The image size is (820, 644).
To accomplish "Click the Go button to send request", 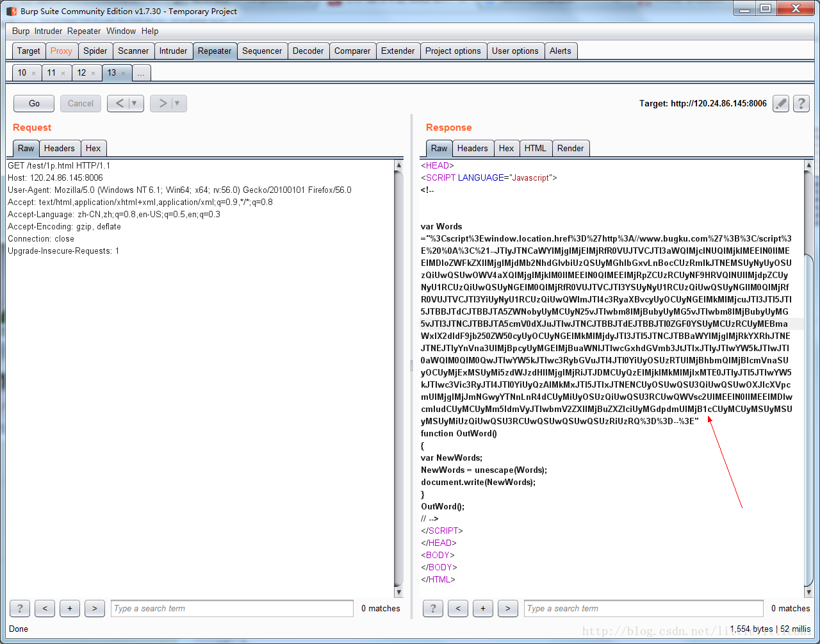I will click(35, 103).
